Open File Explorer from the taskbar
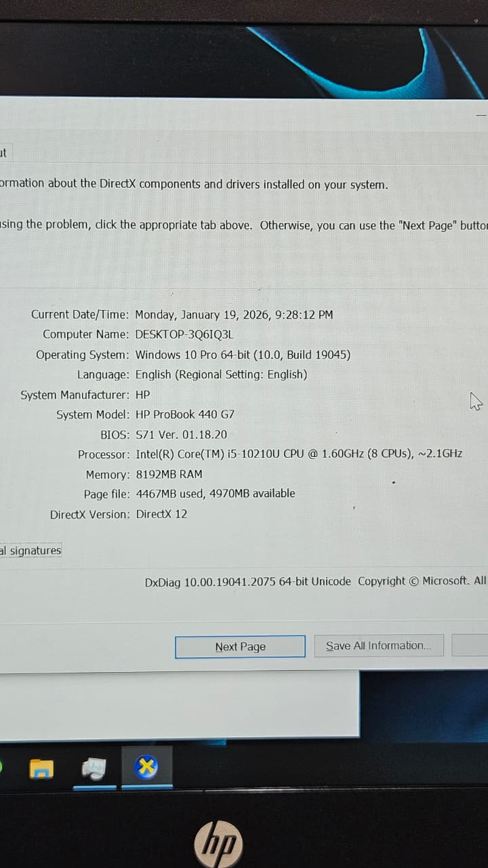Viewport: 488px width, 868px height. (41, 768)
